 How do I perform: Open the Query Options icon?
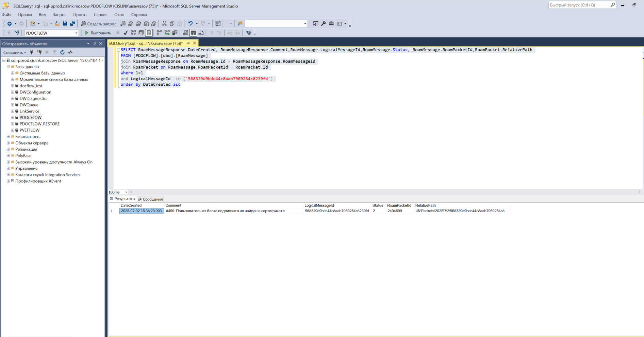[141, 33]
